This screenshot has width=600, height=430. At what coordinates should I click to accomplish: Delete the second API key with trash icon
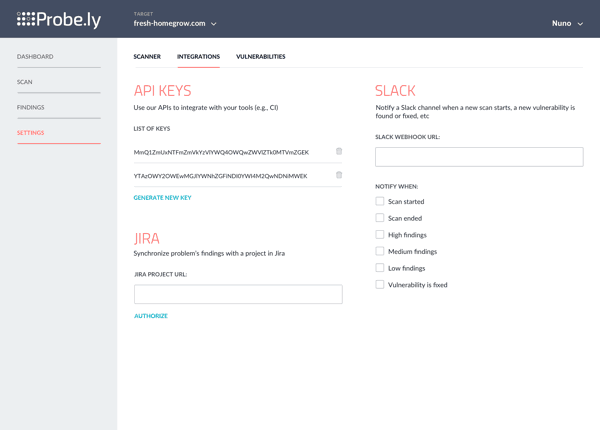339,175
